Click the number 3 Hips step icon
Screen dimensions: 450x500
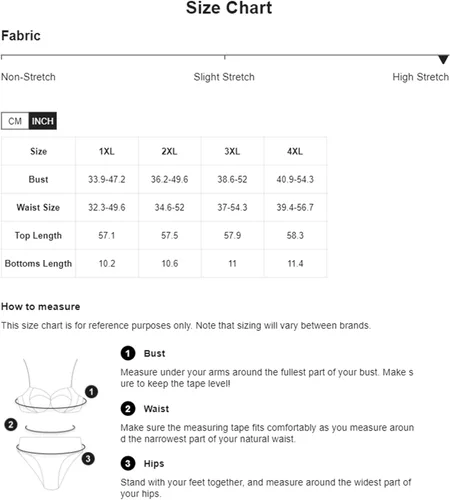coord(128,464)
